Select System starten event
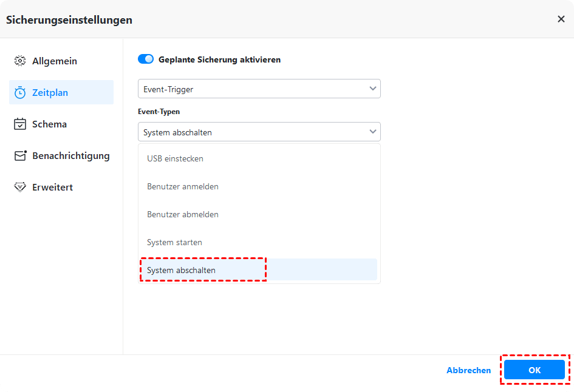 tap(175, 243)
